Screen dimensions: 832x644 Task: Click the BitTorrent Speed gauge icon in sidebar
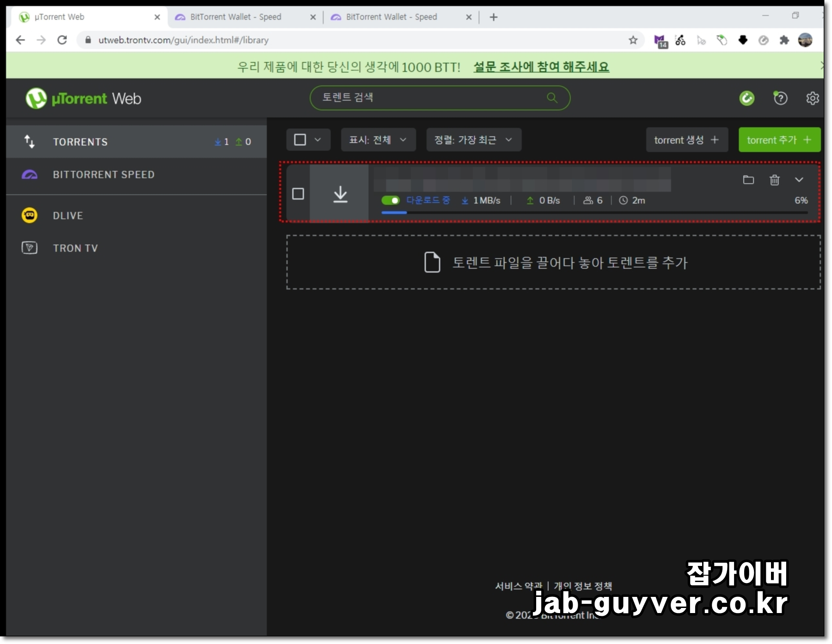pyautogui.click(x=30, y=175)
